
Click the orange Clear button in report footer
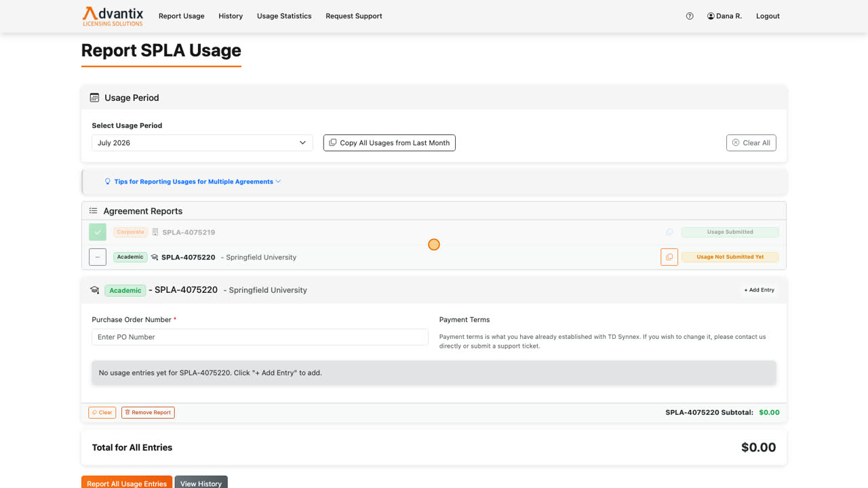click(x=102, y=412)
